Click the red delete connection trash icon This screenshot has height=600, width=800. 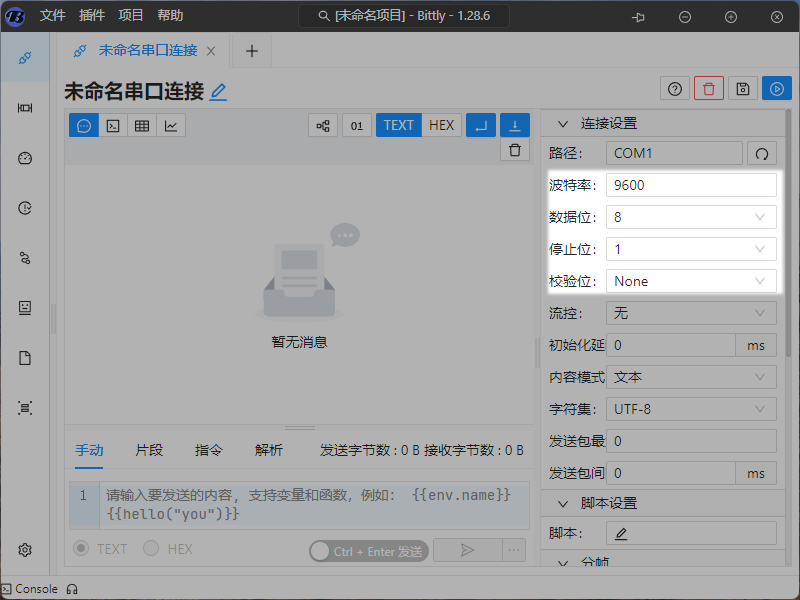pos(709,89)
